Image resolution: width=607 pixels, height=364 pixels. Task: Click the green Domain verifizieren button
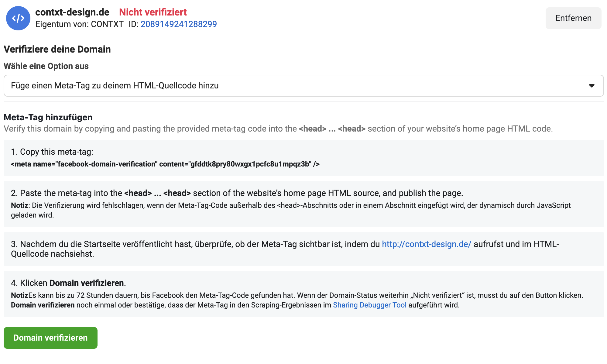coord(50,338)
